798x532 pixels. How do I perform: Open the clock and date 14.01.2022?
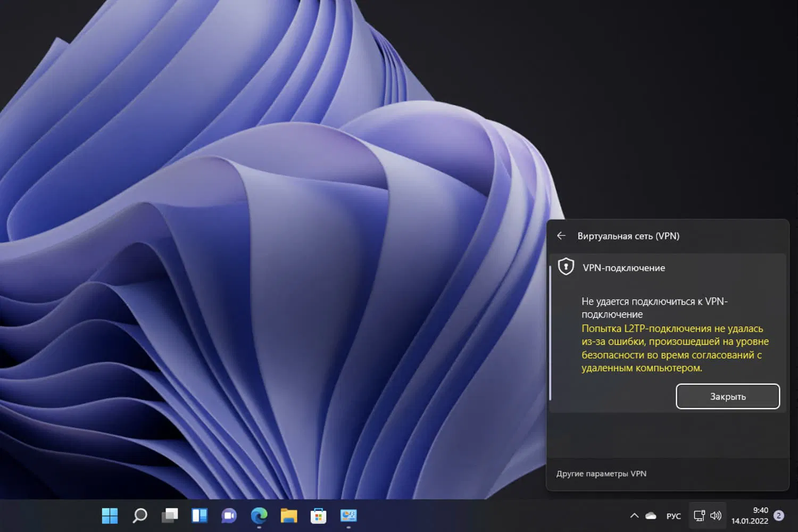click(x=750, y=516)
